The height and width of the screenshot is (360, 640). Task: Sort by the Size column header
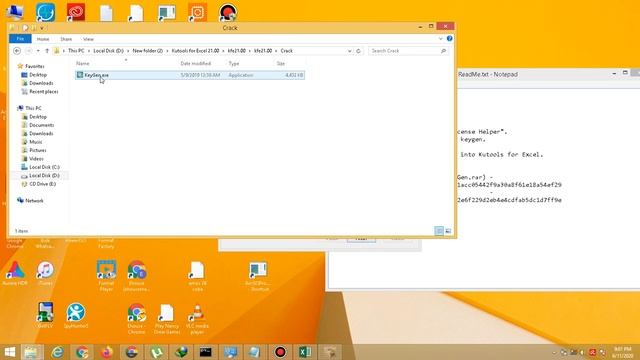pos(280,64)
